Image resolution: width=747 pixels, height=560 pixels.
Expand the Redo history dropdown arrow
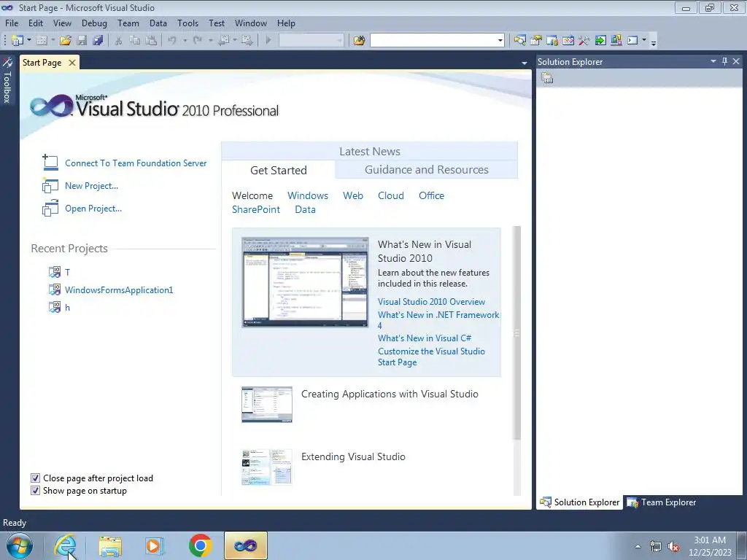210,41
